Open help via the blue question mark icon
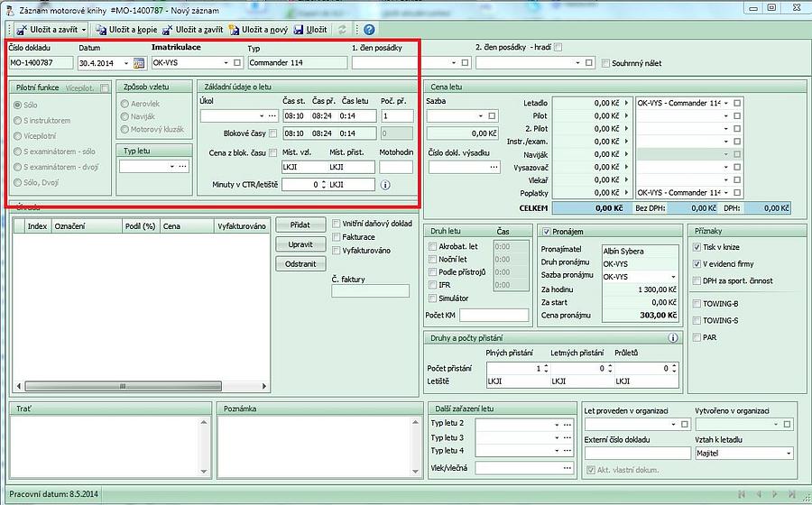The height and width of the screenshot is (505, 812). coord(369,30)
